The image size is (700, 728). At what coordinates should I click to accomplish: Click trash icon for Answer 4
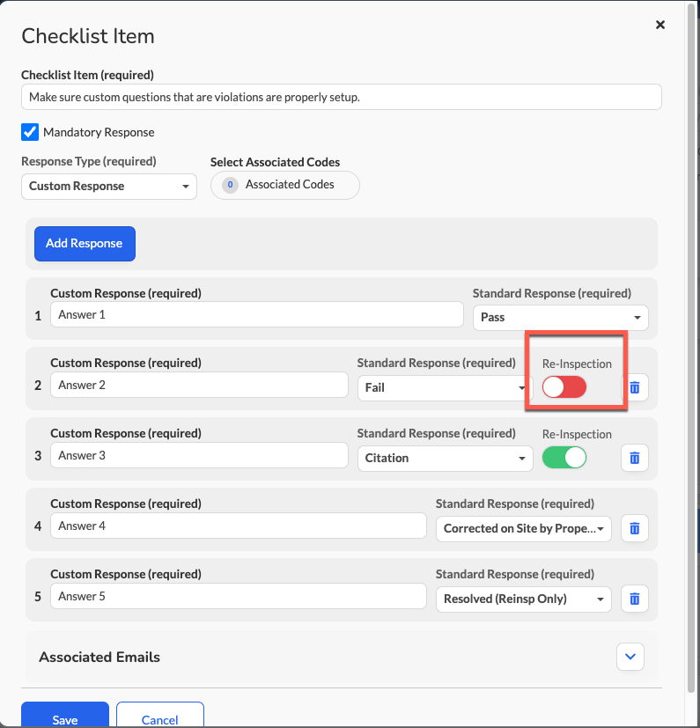coord(635,528)
